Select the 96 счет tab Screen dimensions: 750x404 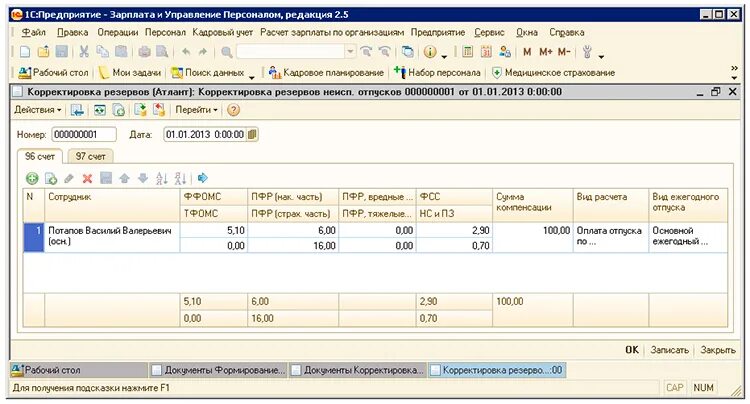(x=40, y=156)
